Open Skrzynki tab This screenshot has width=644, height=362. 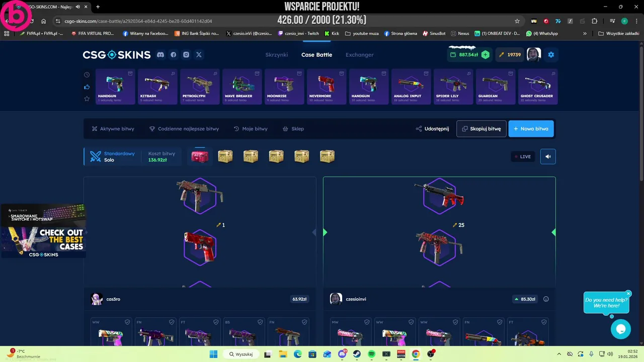[x=277, y=55]
